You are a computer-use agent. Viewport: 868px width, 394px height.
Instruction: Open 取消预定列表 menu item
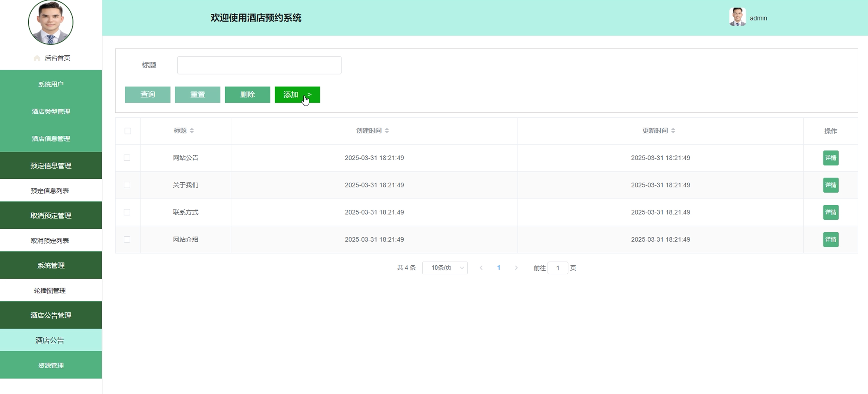(x=50, y=241)
